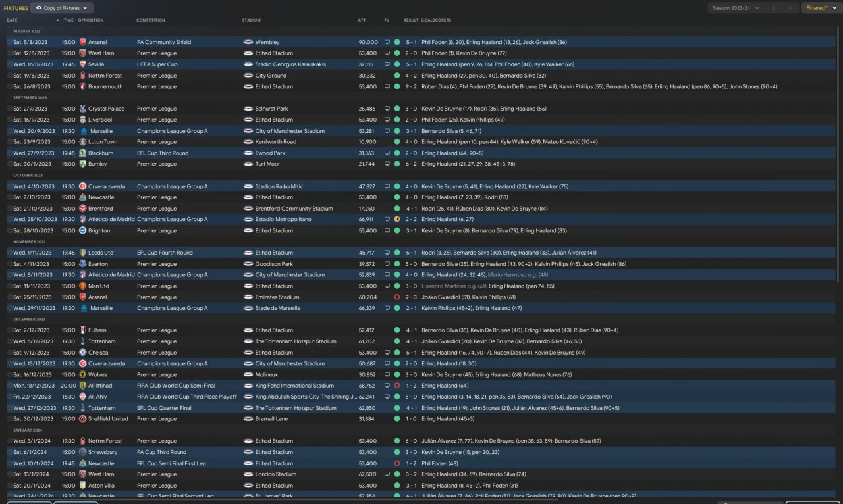The width and height of the screenshot is (843, 504).
Task: Click the Bournemouth club badge
Action: 82,86
